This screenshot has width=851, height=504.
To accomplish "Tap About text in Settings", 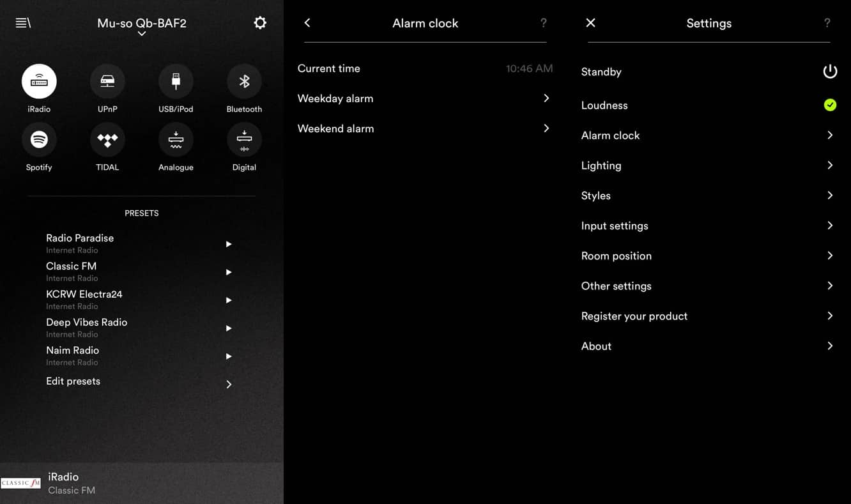I will (596, 346).
